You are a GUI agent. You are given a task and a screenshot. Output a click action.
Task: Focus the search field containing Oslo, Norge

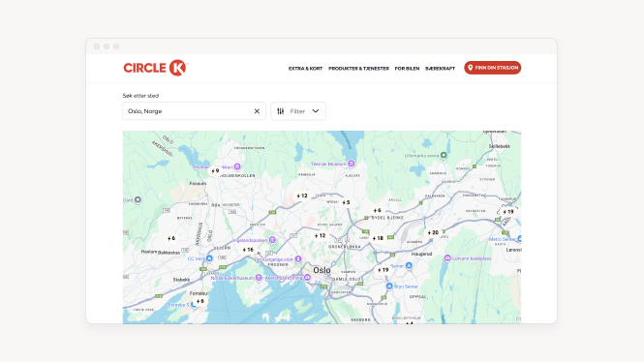click(194, 111)
